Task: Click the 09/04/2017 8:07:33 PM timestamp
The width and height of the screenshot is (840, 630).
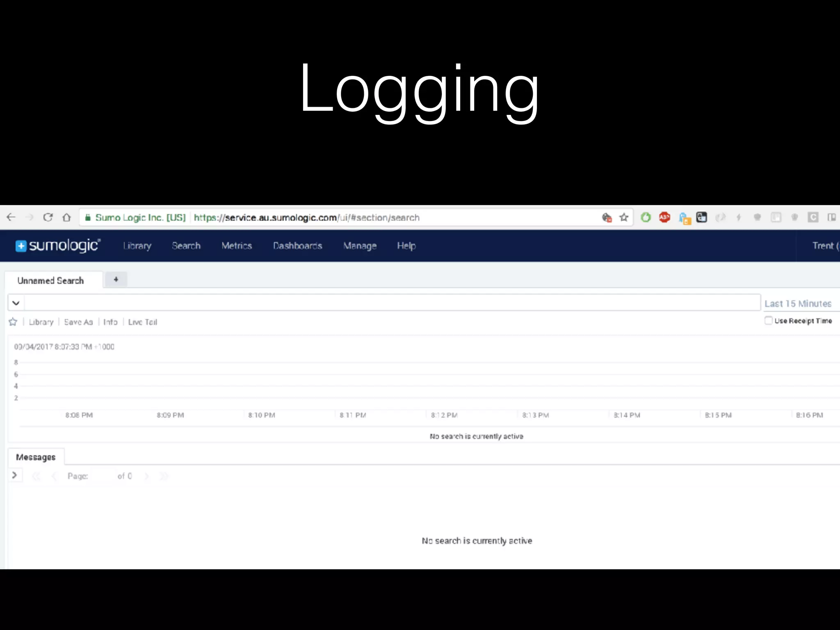Action: pos(64,347)
